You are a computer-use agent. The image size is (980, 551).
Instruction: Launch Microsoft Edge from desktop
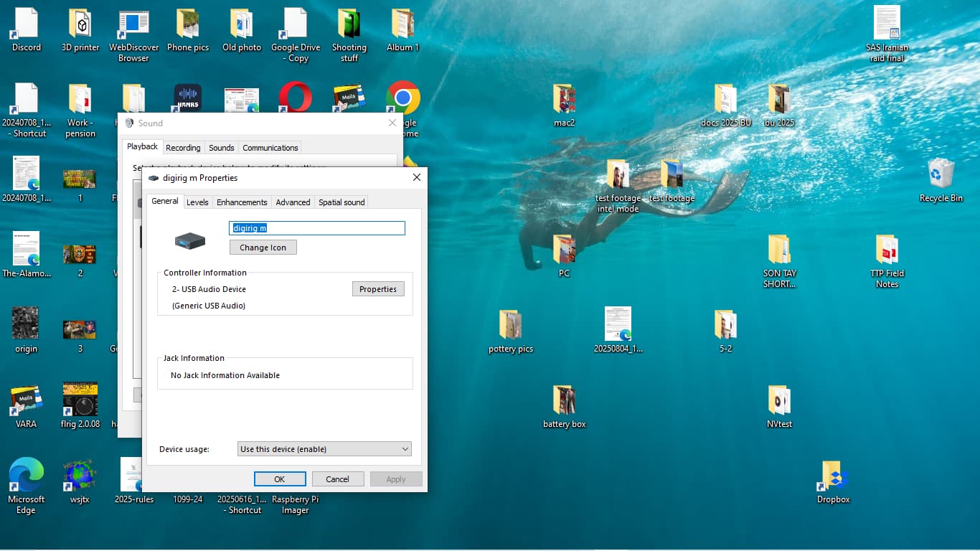click(27, 476)
